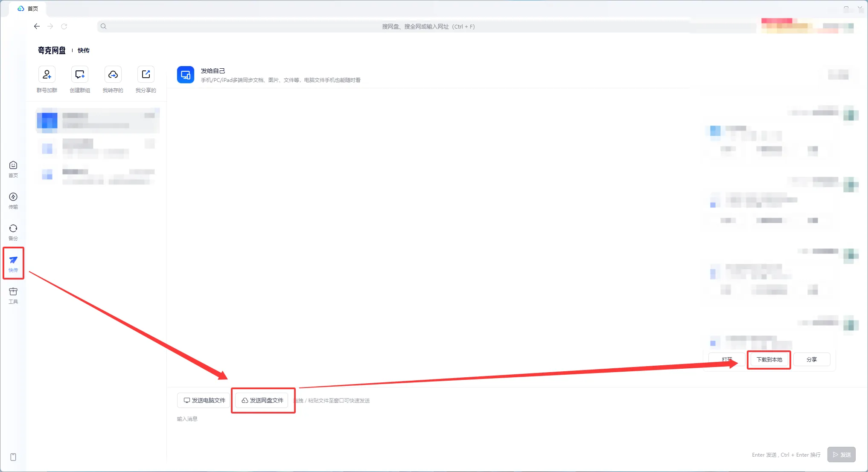
Task: Switch to the 首页 tab in the title bar
Action: 28,9
